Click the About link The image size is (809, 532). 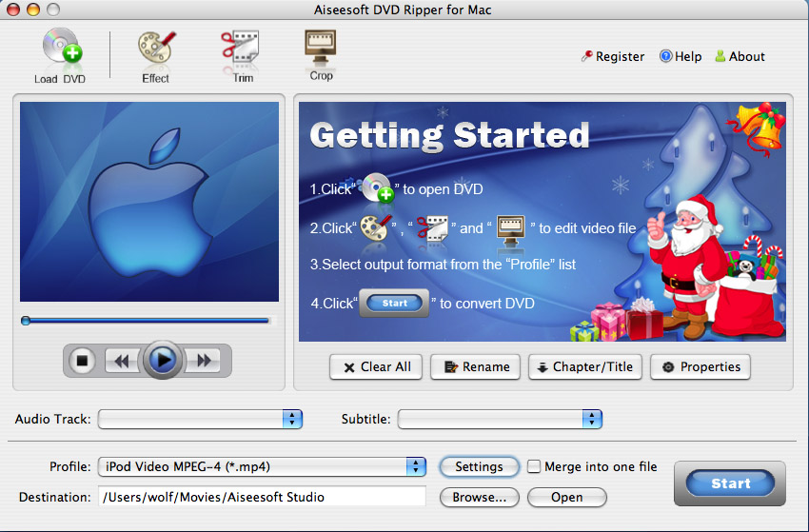pyautogui.click(x=740, y=56)
